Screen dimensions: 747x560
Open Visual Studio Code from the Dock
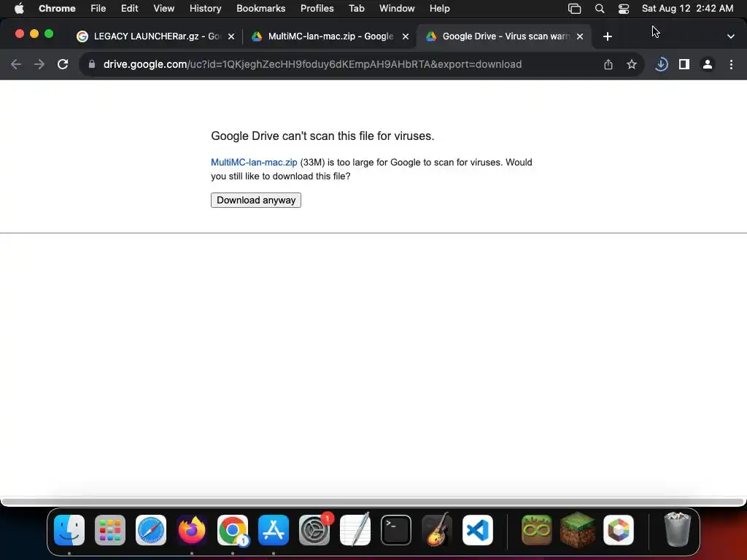[477, 530]
